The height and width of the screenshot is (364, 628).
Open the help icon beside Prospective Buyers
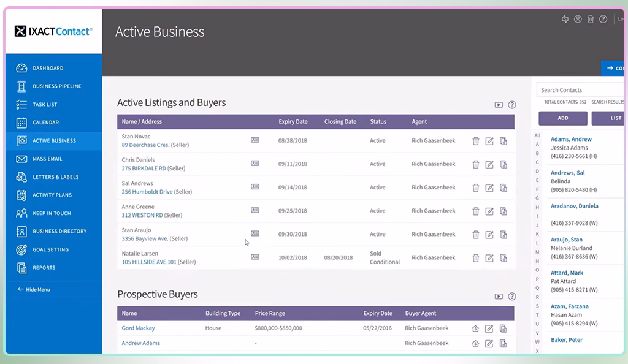click(512, 296)
